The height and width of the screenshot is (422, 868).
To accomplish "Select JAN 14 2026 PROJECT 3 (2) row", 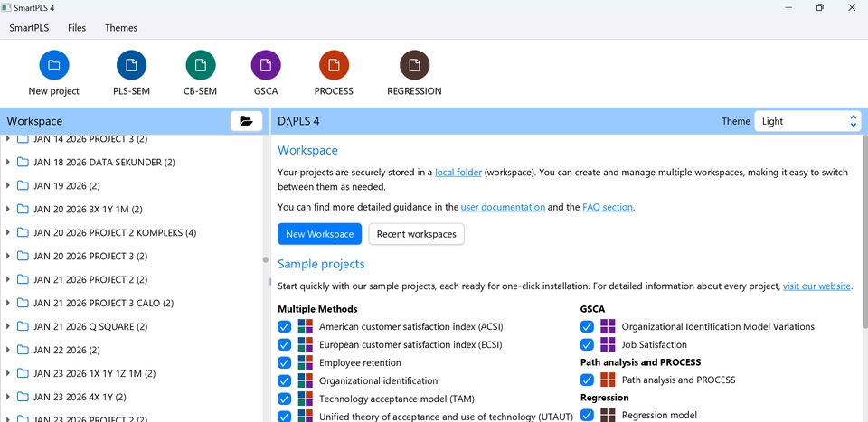I will [132, 140].
